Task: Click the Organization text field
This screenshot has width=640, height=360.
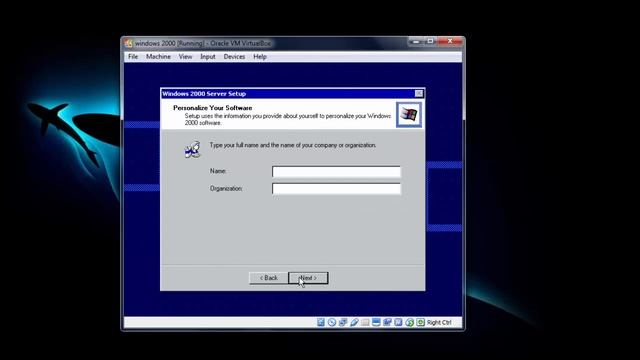Action: point(336,189)
